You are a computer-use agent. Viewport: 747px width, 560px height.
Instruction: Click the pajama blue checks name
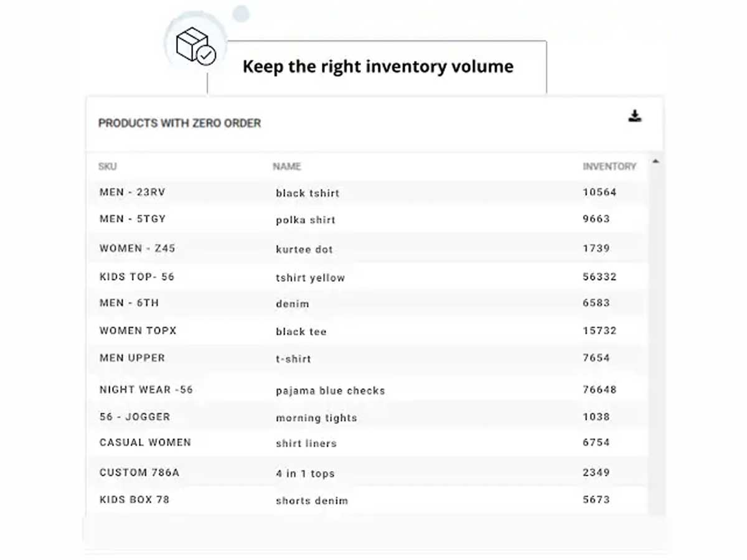click(331, 391)
